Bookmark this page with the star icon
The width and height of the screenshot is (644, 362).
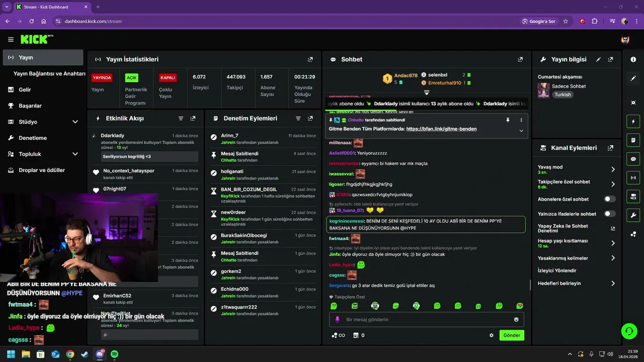pos(566,21)
